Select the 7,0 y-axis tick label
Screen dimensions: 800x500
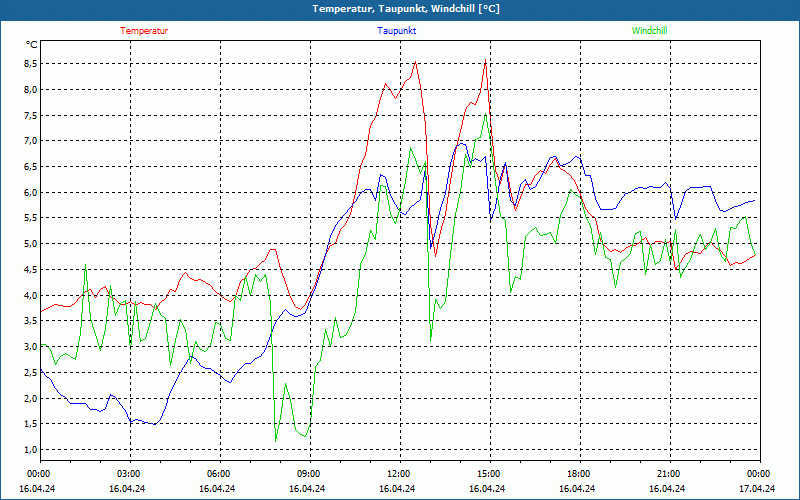click(x=30, y=141)
